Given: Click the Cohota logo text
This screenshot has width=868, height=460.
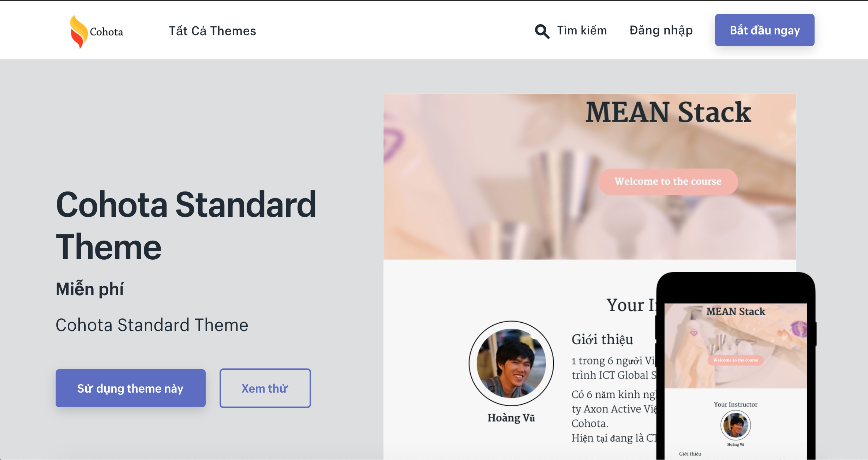Looking at the screenshot, I should 106,32.
